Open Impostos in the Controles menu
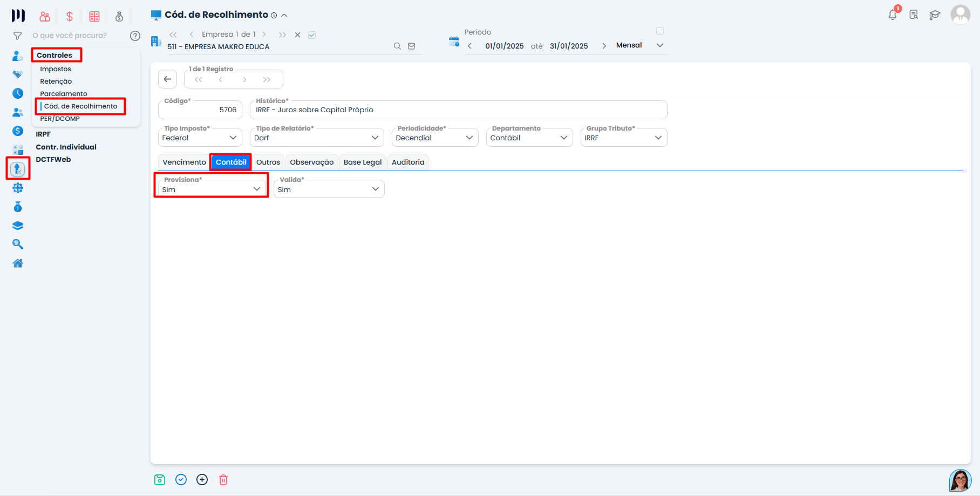The image size is (980, 496). pyautogui.click(x=56, y=69)
